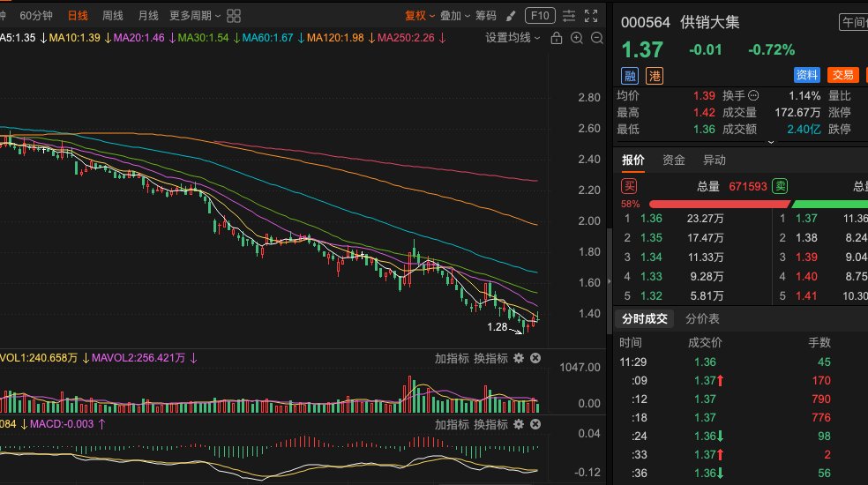Click bid level 1 price 1.36
This screenshot has width=868, height=485.
(x=651, y=218)
